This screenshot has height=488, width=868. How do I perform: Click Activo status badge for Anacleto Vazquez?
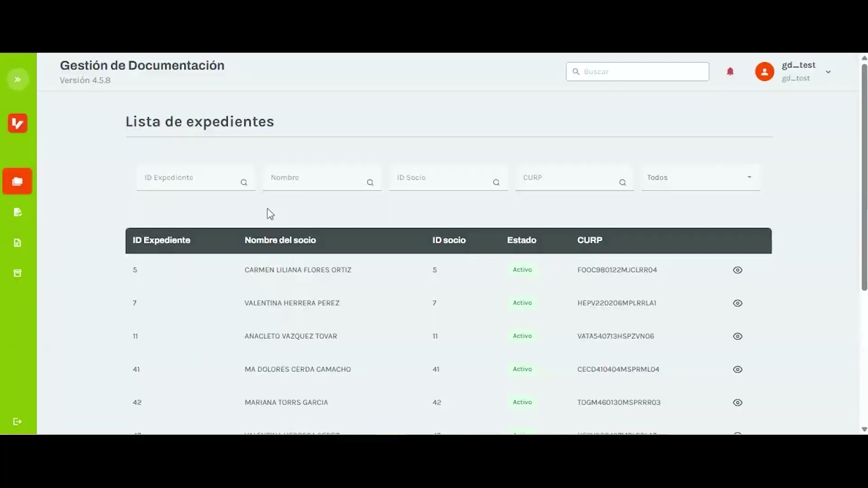pyautogui.click(x=522, y=336)
